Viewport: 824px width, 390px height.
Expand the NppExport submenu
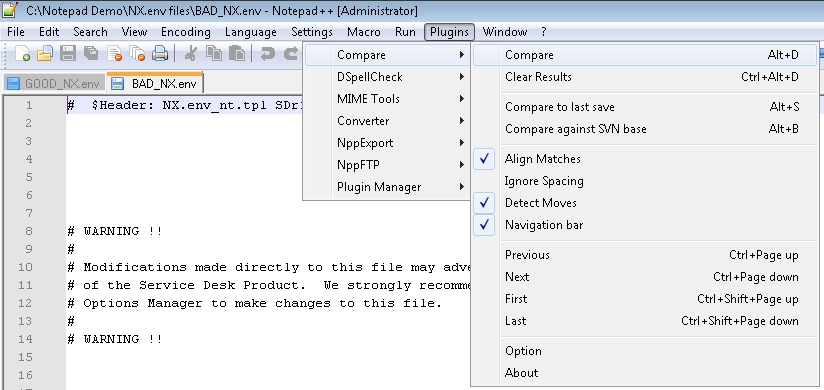click(387, 143)
